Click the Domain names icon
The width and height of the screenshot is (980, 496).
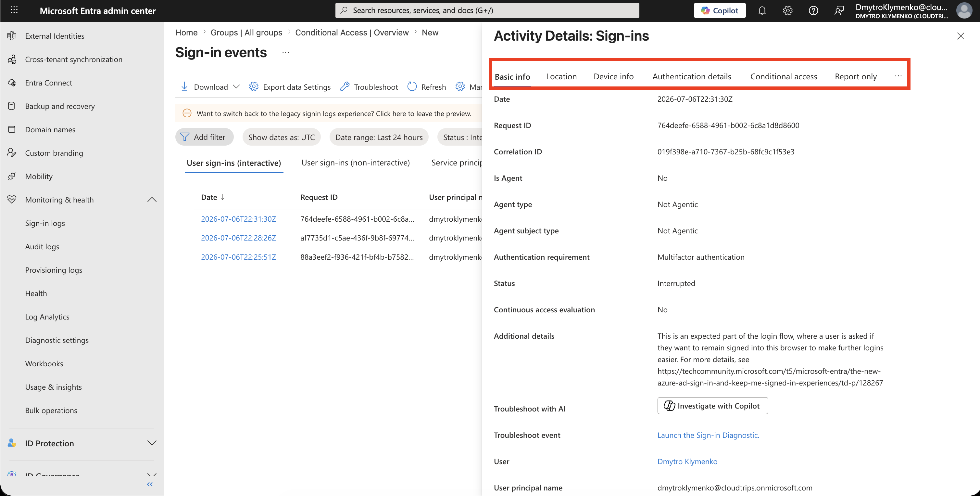point(12,129)
